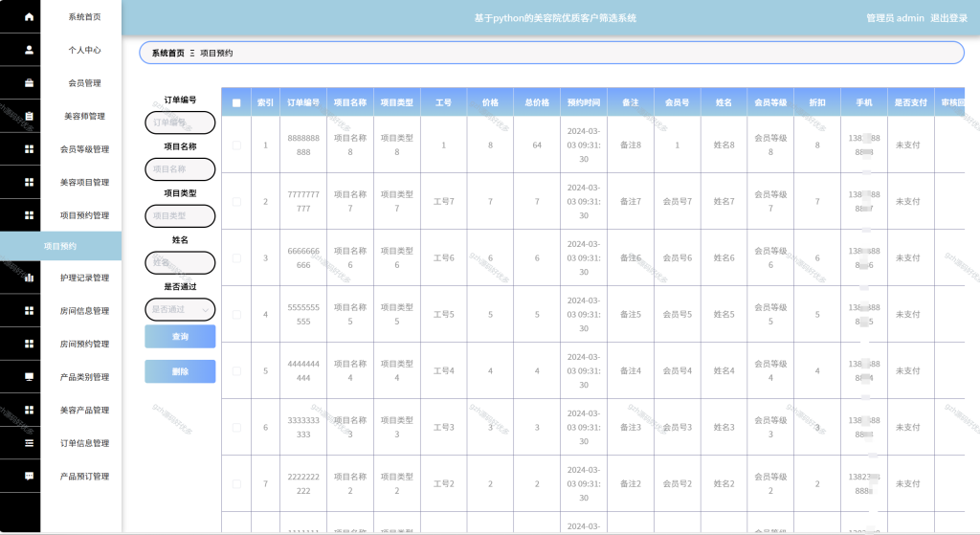
Task: Click the 是否支付 column header
Action: tap(911, 102)
